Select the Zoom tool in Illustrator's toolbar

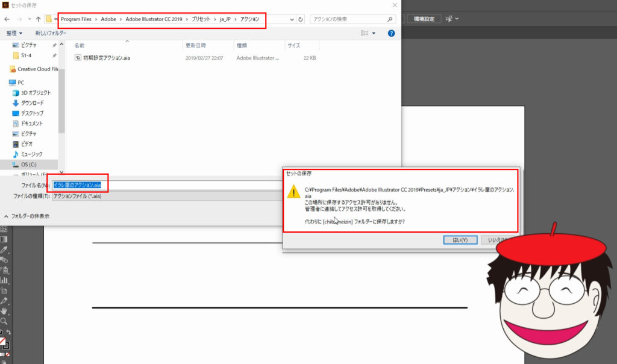pyautogui.click(x=4, y=321)
